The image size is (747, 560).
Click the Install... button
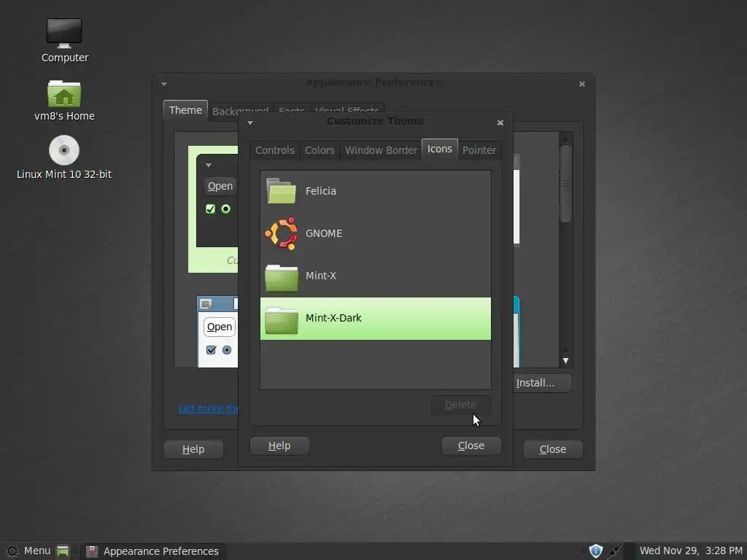pyautogui.click(x=542, y=384)
